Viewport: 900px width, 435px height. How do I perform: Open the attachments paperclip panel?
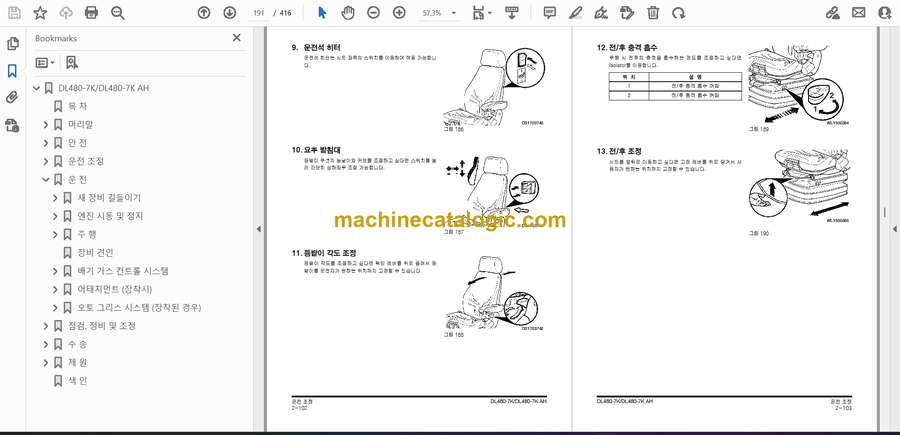[12, 98]
